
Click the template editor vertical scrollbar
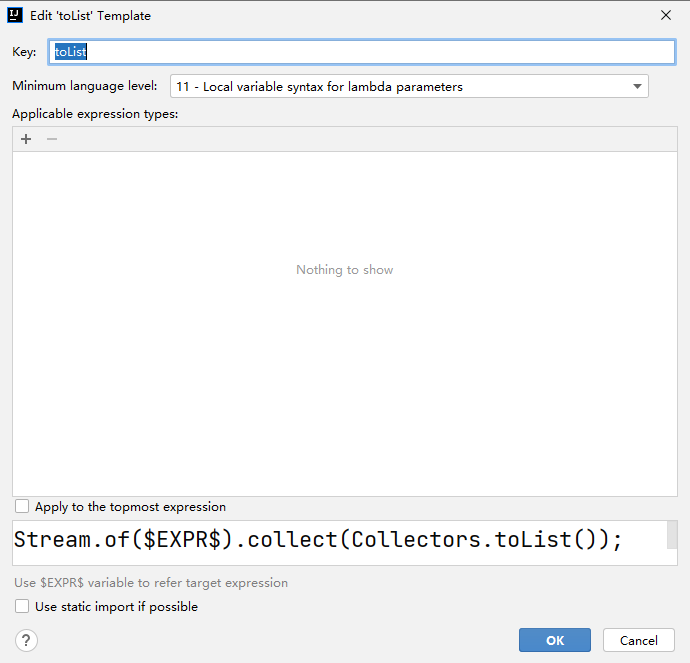(x=672, y=535)
